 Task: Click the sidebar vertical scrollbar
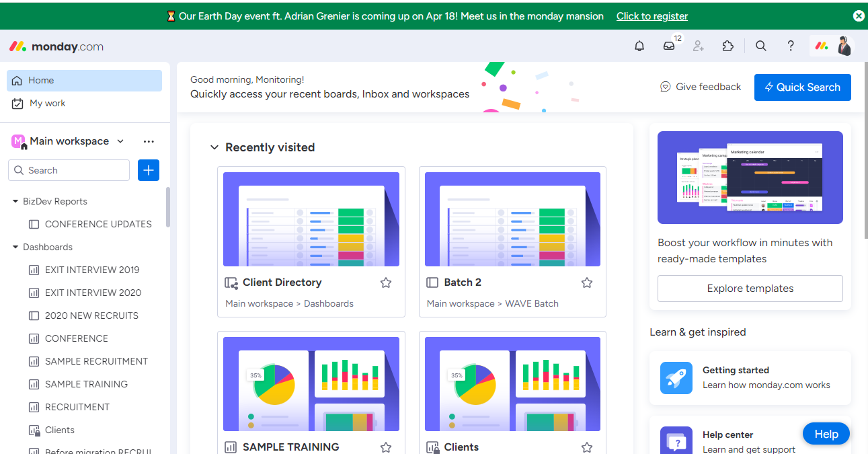pos(168,207)
